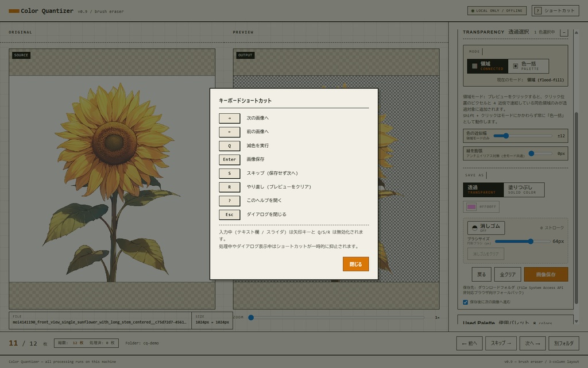
Task: Click the Esc key icon in the shortcut dialog
Action: click(x=229, y=214)
